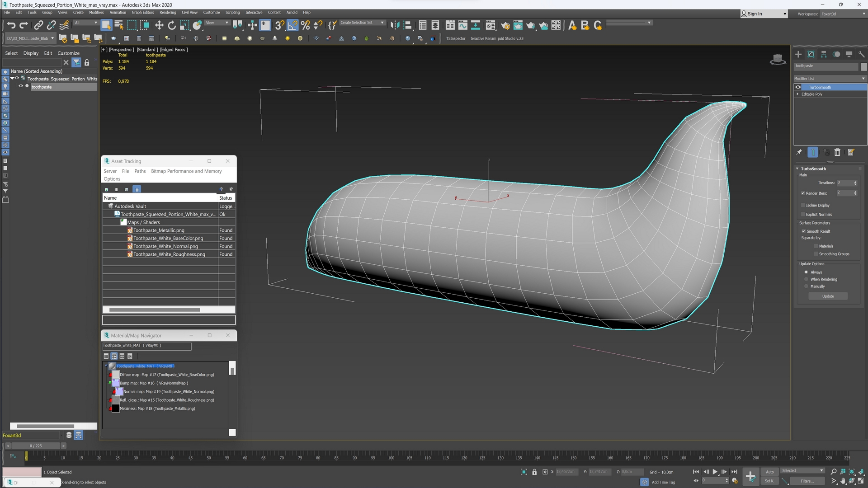Click Remove modifier trash icon
The height and width of the screenshot is (488, 868).
click(837, 152)
